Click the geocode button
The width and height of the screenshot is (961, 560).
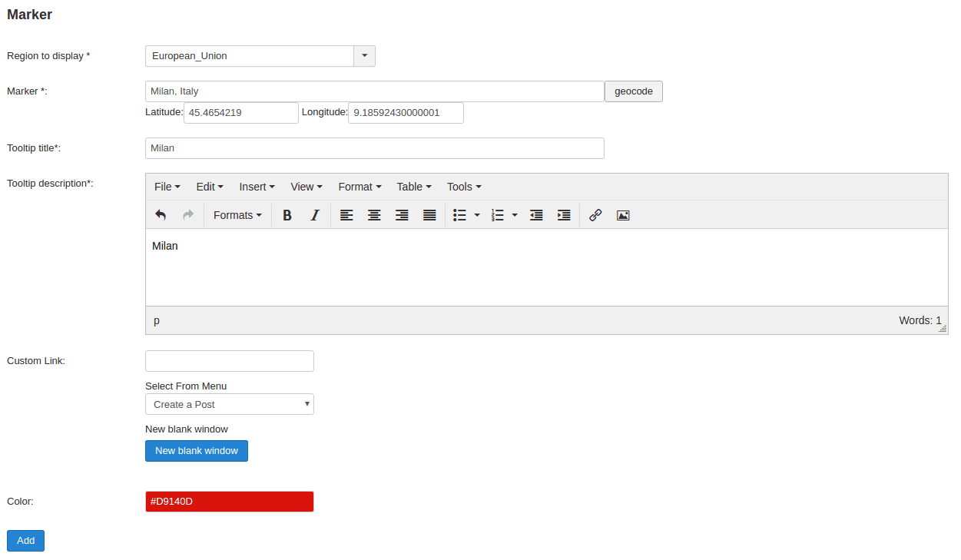tap(633, 91)
